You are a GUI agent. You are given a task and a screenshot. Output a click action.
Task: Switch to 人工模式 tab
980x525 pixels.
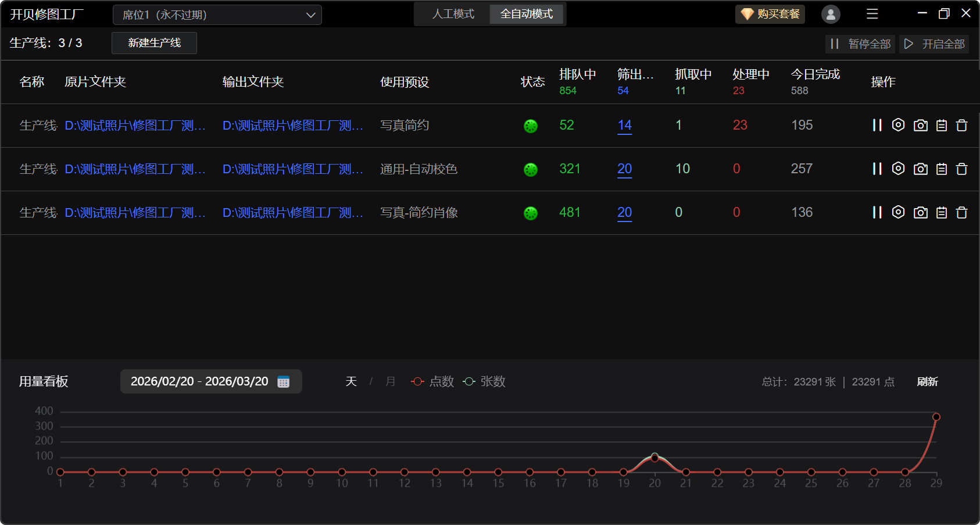[x=453, y=14]
